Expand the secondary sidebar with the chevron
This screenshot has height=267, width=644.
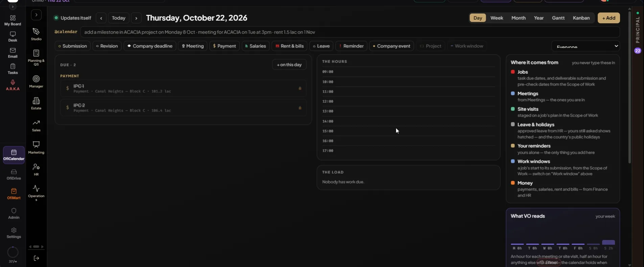[36, 15]
